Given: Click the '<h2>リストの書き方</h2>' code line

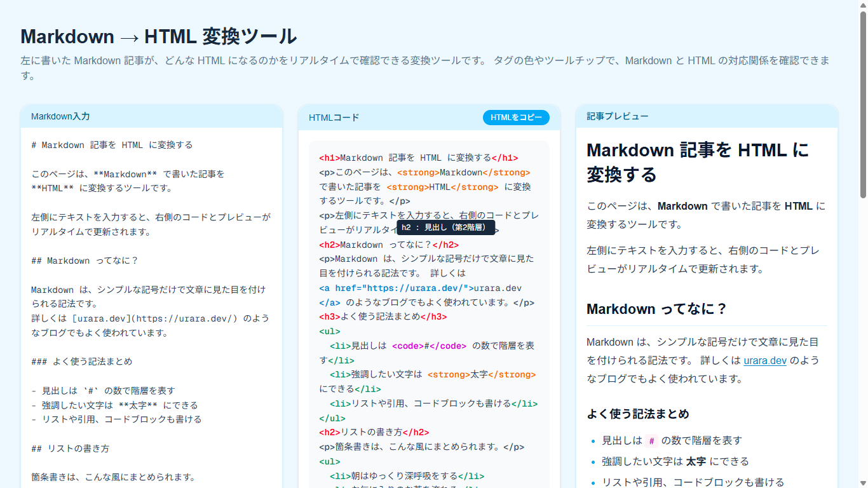Looking at the screenshot, I should pyautogui.click(x=374, y=432).
